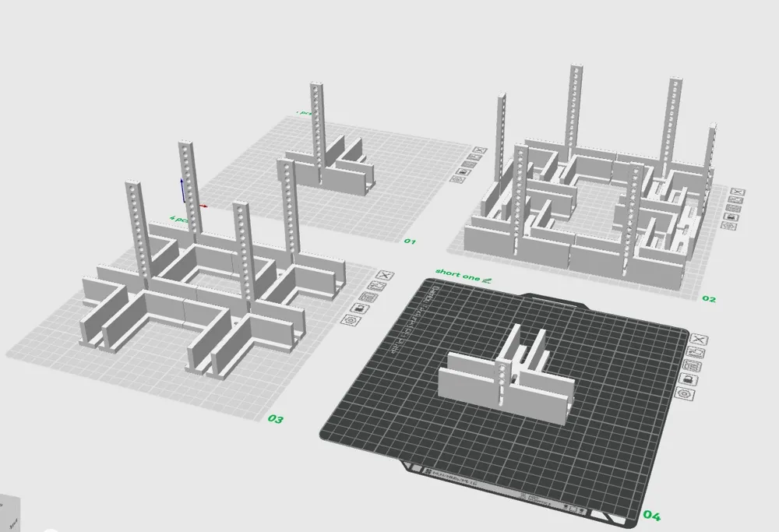Select plate number 02 label
The image size is (779, 532).
tap(709, 299)
